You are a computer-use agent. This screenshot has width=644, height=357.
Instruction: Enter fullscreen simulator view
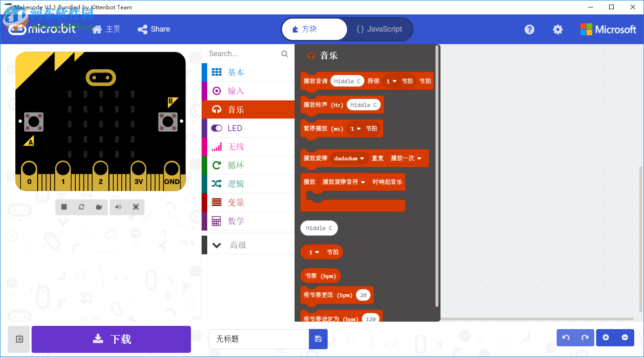tap(135, 207)
